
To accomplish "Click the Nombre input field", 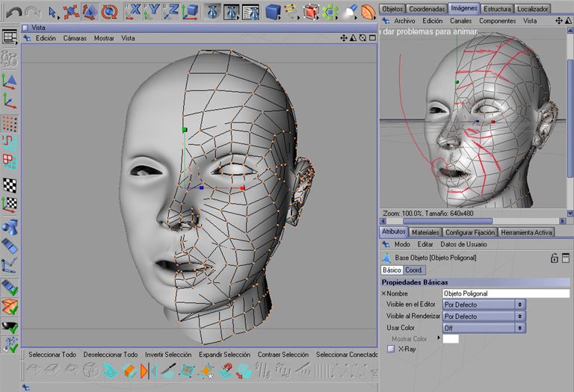I will pyautogui.click(x=506, y=293).
